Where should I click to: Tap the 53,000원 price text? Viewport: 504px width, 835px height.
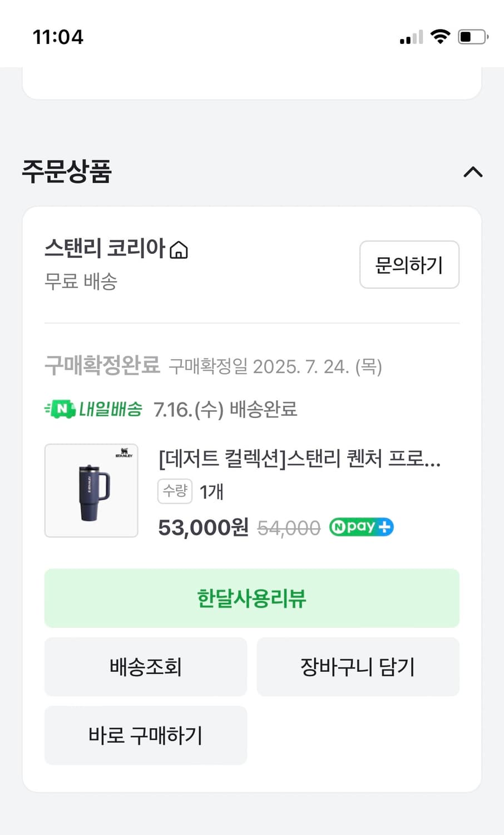[x=203, y=527]
